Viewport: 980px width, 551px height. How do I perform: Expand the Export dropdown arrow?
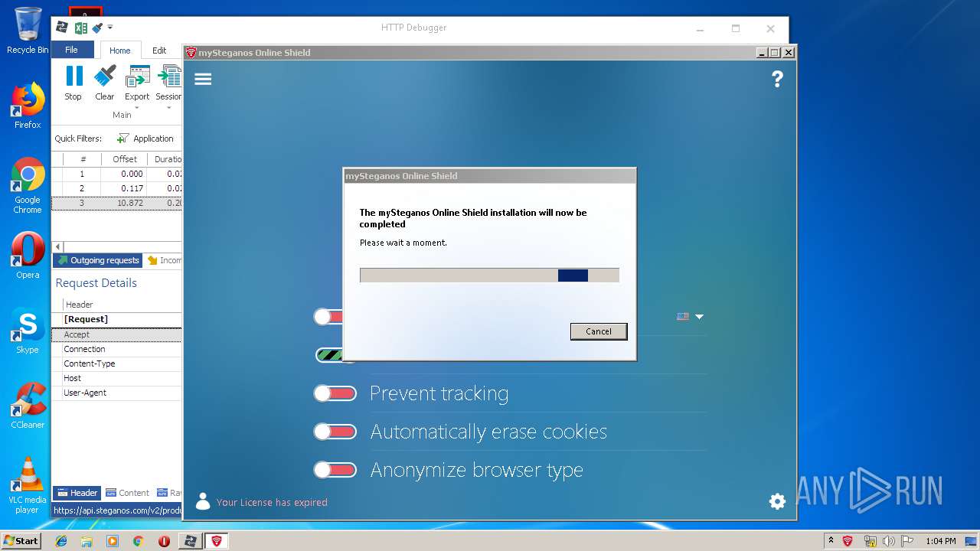(x=137, y=107)
